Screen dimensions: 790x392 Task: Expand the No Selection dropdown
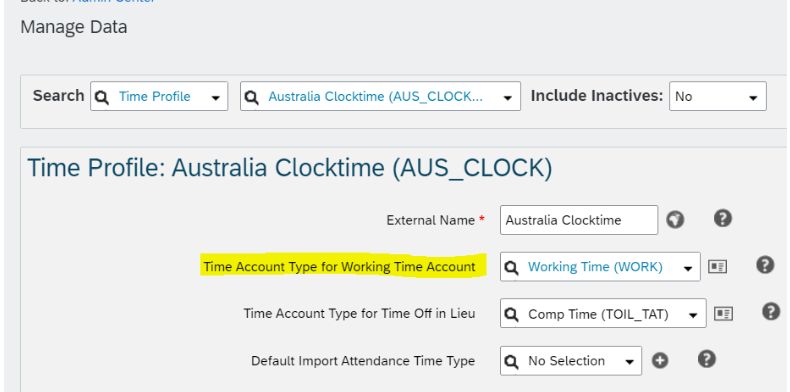pyautogui.click(x=629, y=362)
